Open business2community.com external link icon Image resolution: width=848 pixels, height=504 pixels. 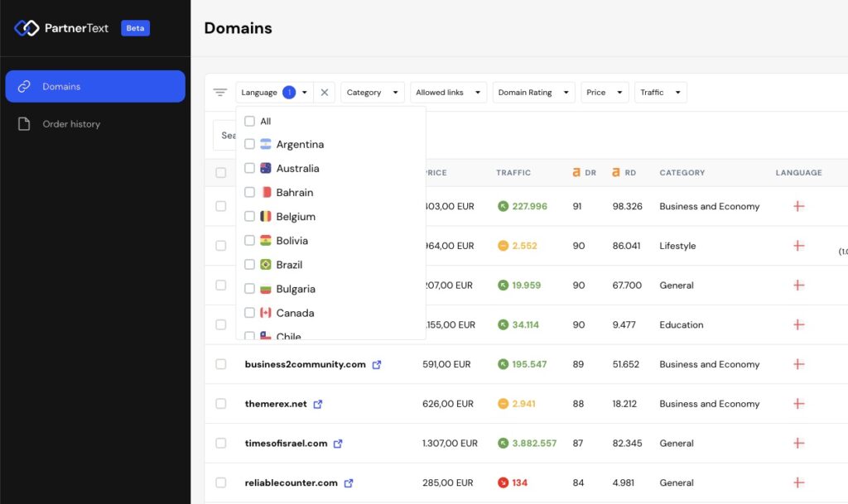click(377, 365)
